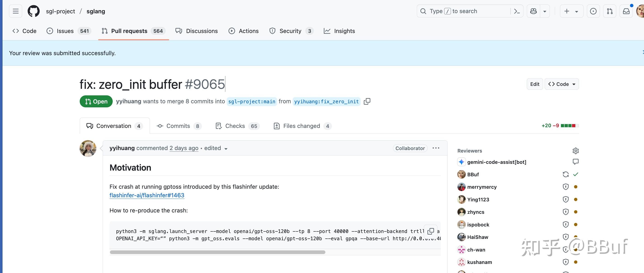Open sgl-project:main base branch link

252,101
